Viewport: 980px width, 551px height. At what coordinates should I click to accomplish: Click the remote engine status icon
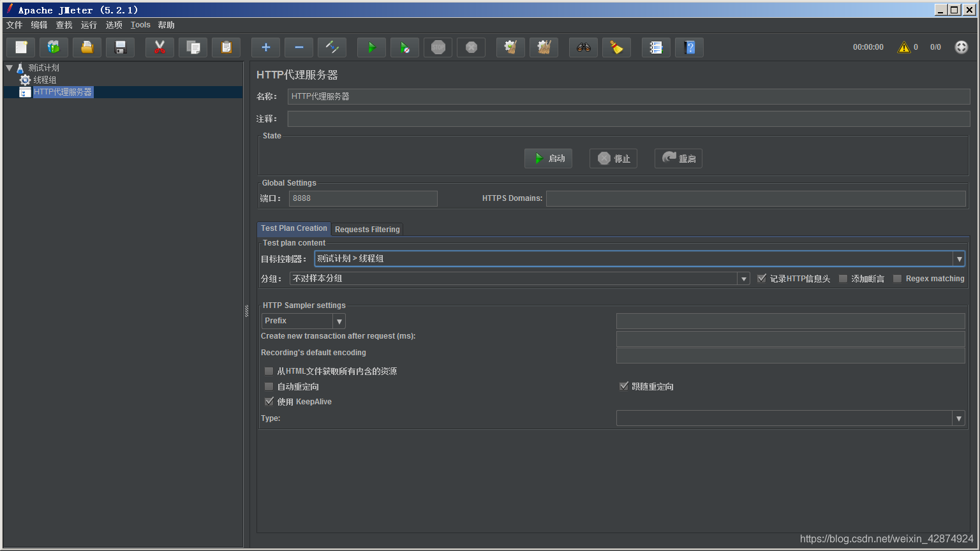(961, 47)
